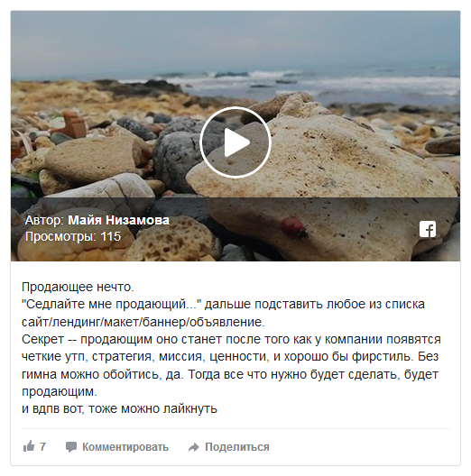The image size is (471, 476).
Task: Select the Поделиться label
Action: (x=237, y=447)
